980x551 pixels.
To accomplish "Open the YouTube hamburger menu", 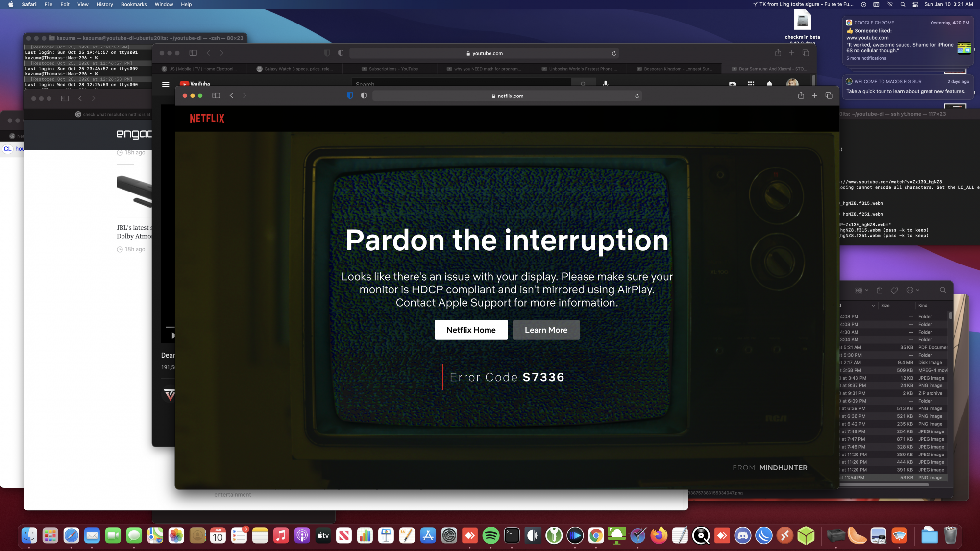I will [166, 84].
